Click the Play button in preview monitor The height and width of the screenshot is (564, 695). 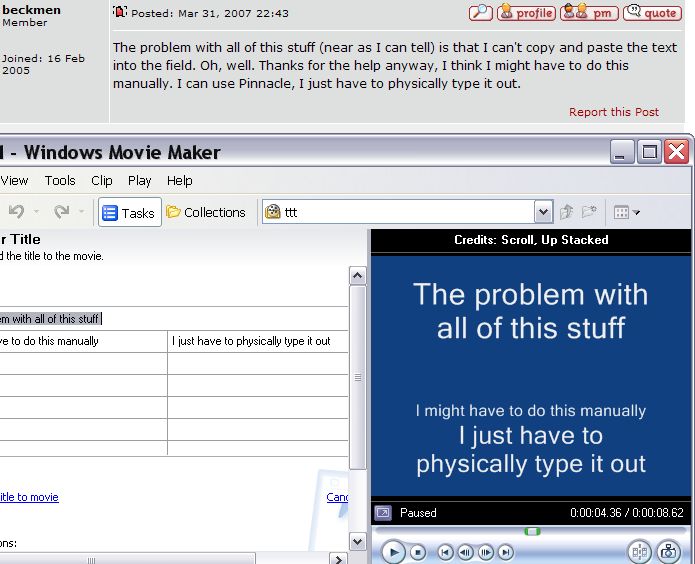pyautogui.click(x=393, y=552)
